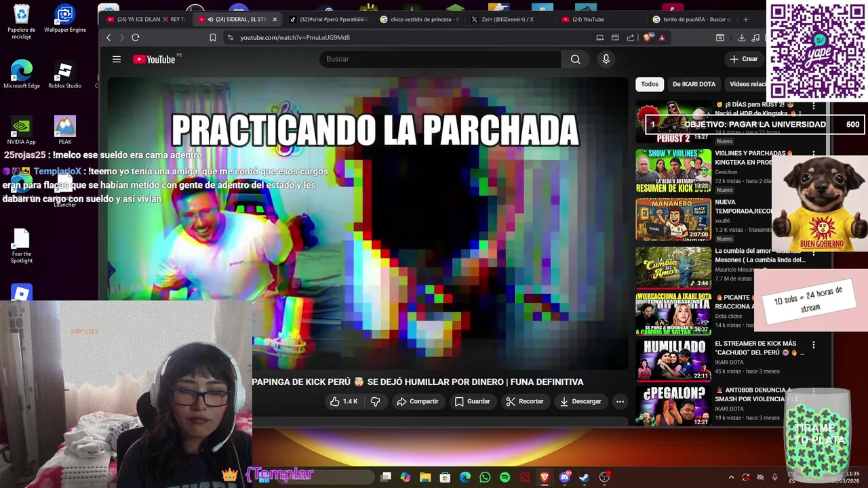868x488 pixels.
Task: Like the video with 1.4 K likes
Action: pyautogui.click(x=344, y=401)
